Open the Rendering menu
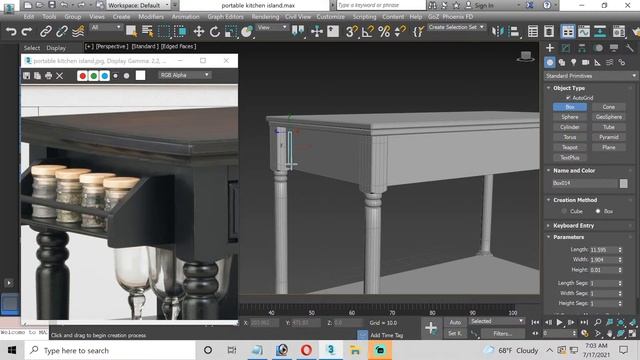The height and width of the screenshot is (360, 640). (x=265, y=17)
